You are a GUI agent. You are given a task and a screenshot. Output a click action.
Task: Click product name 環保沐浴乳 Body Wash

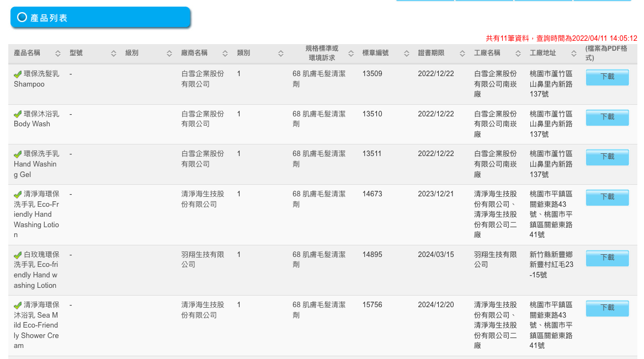click(x=36, y=119)
